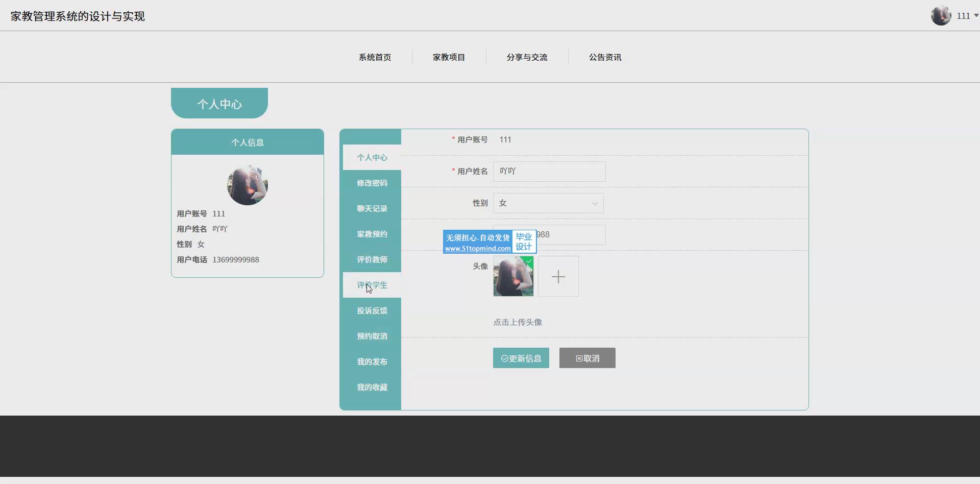Open 修改密码 sidebar tab
980x484 pixels.
pyautogui.click(x=372, y=183)
